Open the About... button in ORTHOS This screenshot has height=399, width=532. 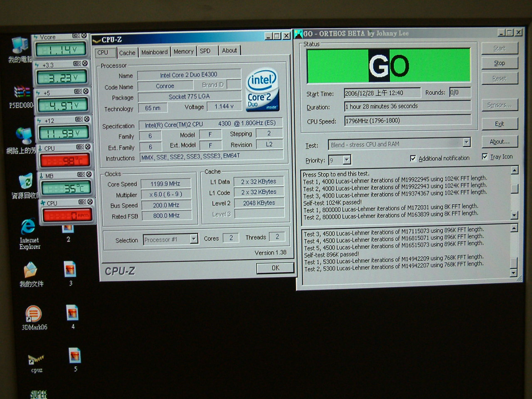(x=500, y=142)
